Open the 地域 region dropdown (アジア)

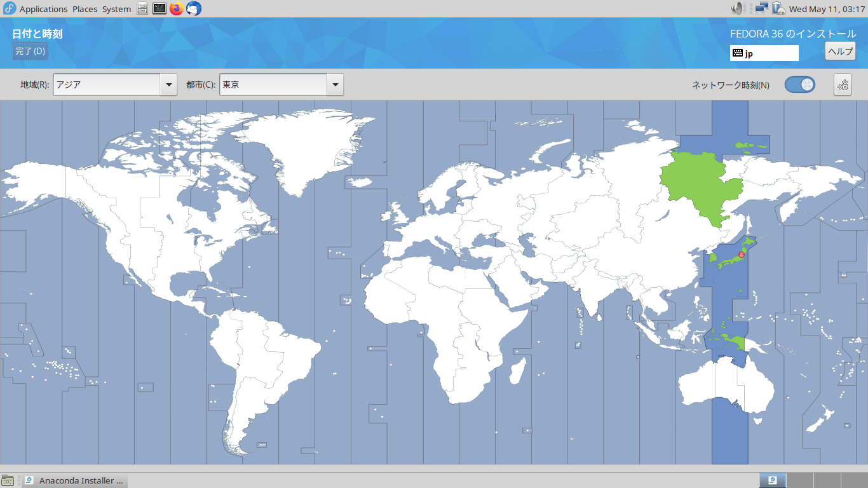tap(115, 85)
